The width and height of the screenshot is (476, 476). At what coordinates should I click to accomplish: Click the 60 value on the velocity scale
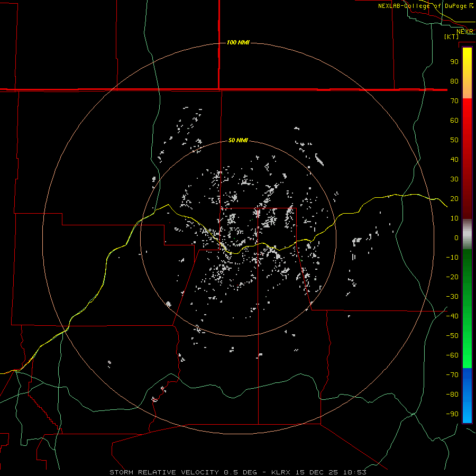click(454, 120)
